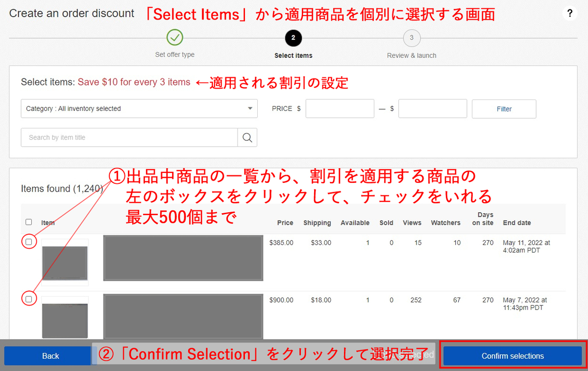
Task: Select the $900.00 price cell
Action: click(x=281, y=300)
